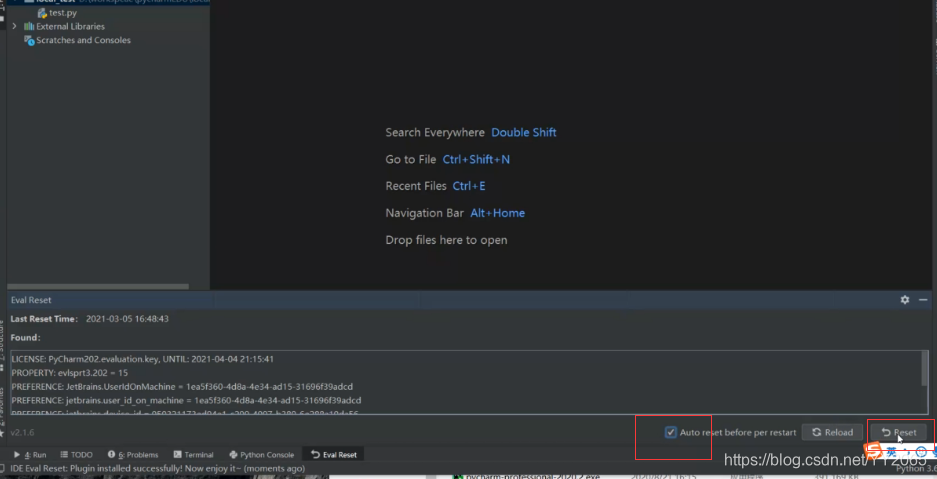Open the Python Console tab

point(262,455)
